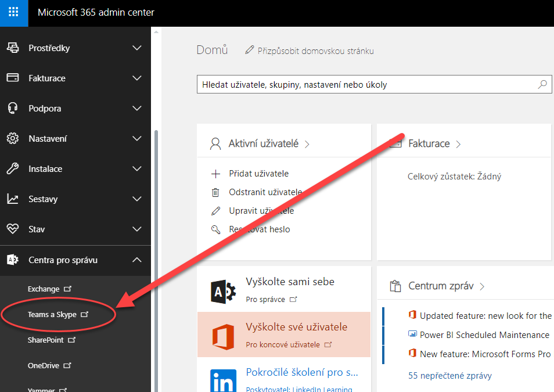This screenshot has height=392, width=554.
Task: Click Pro koncové uživatele external link icon
Action: (328, 344)
